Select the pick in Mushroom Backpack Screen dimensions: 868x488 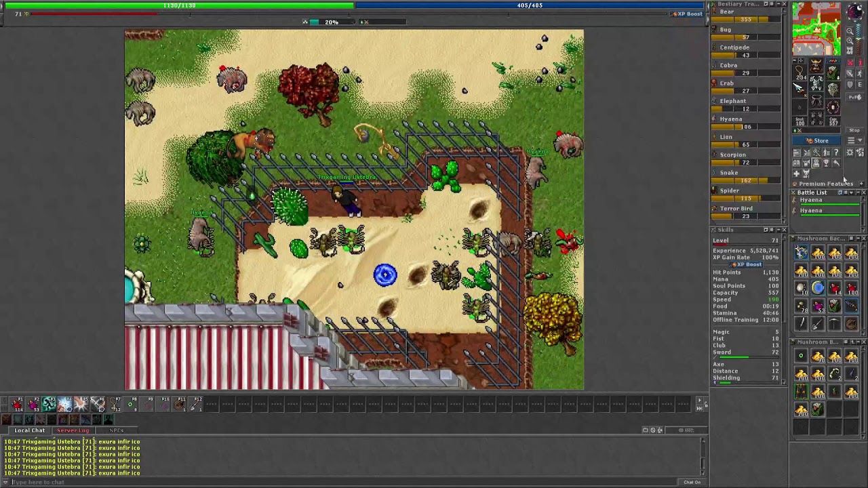[x=835, y=323]
